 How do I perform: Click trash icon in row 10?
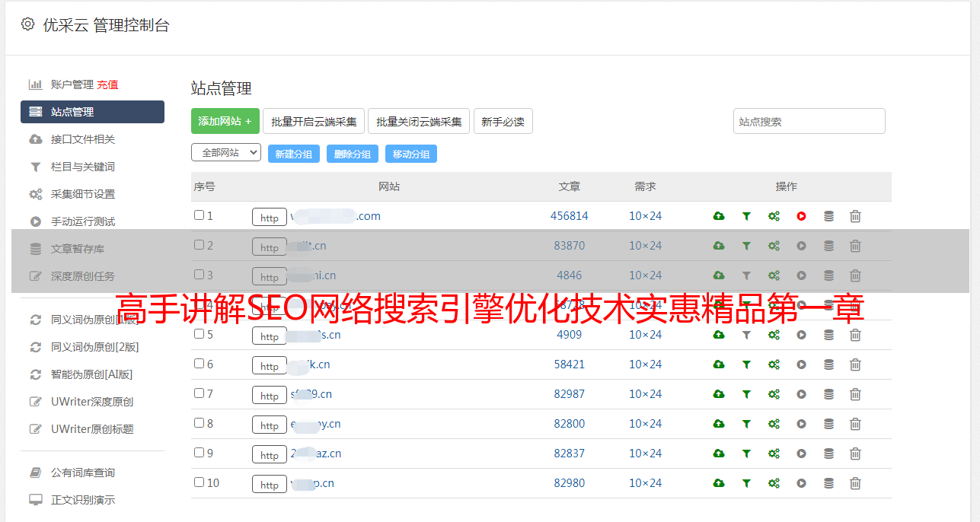855,483
